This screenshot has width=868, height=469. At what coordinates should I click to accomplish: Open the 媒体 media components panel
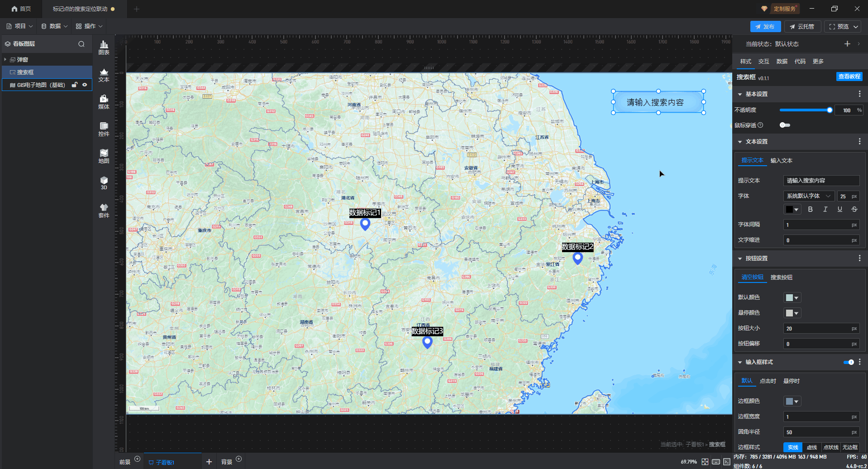point(104,102)
